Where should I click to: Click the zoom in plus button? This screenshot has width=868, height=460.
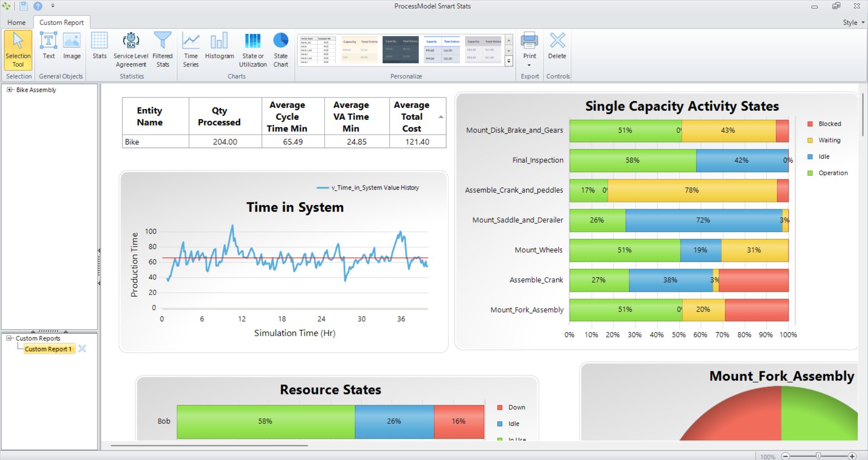(852, 456)
